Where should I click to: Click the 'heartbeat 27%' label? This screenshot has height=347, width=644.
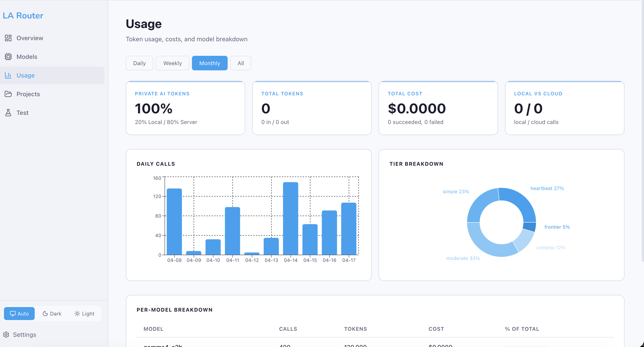tap(547, 188)
